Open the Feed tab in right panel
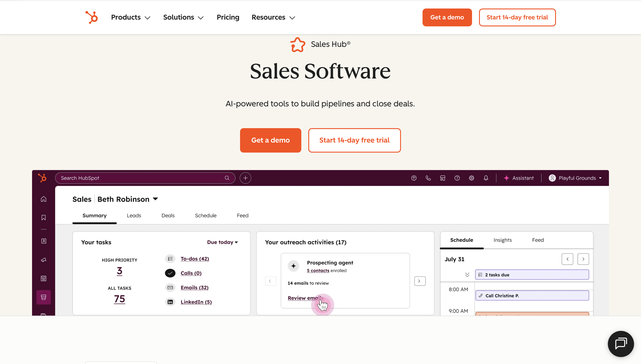Screen dimensions: 641x364 pyautogui.click(x=538, y=240)
